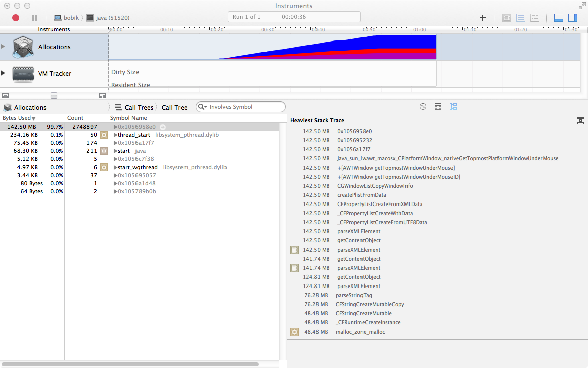Expand the start_wqthread symbol row

[115, 168]
